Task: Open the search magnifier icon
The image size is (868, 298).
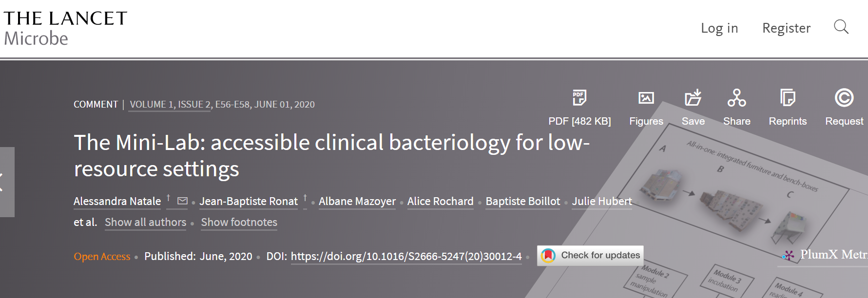Action: [x=841, y=27]
